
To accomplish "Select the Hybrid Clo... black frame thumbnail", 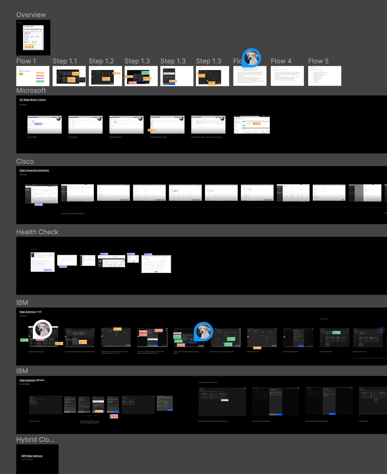I will [x=37, y=459].
